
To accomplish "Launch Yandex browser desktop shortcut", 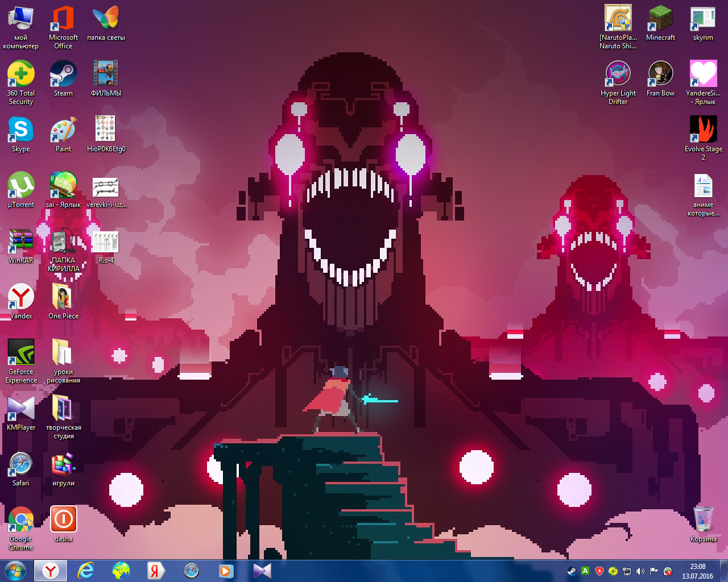I will coord(21,302).
